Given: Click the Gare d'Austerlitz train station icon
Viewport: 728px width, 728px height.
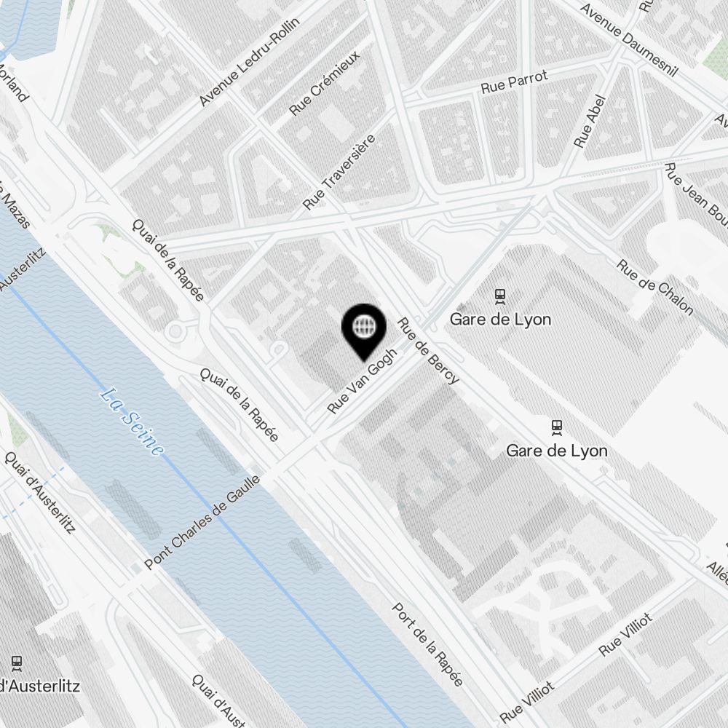Looking at the screenshot, I should coord(17,663).
